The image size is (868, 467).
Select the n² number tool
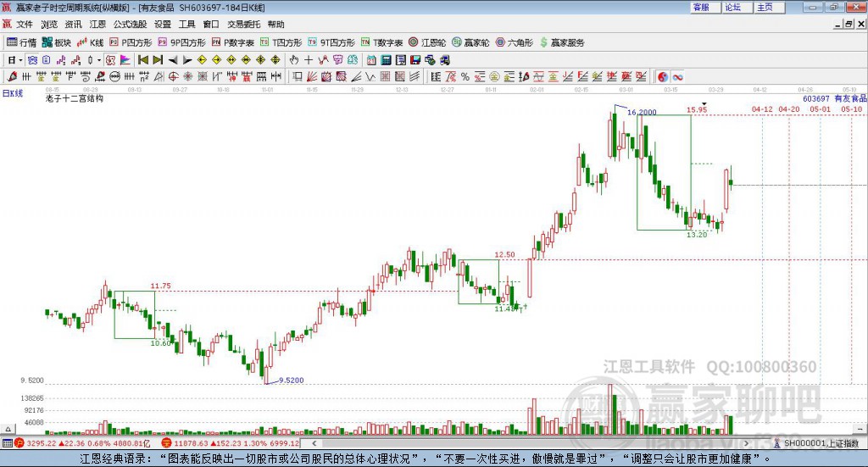[x=144, y=77]
